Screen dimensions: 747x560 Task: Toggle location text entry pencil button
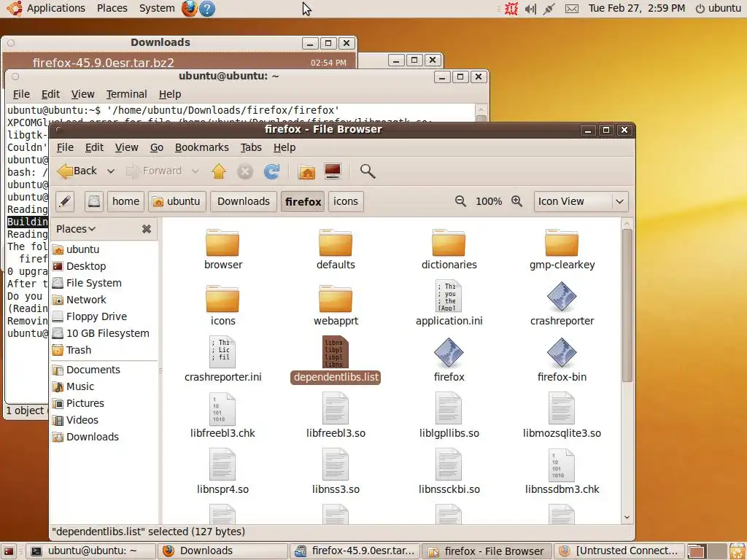pos(65,201)
